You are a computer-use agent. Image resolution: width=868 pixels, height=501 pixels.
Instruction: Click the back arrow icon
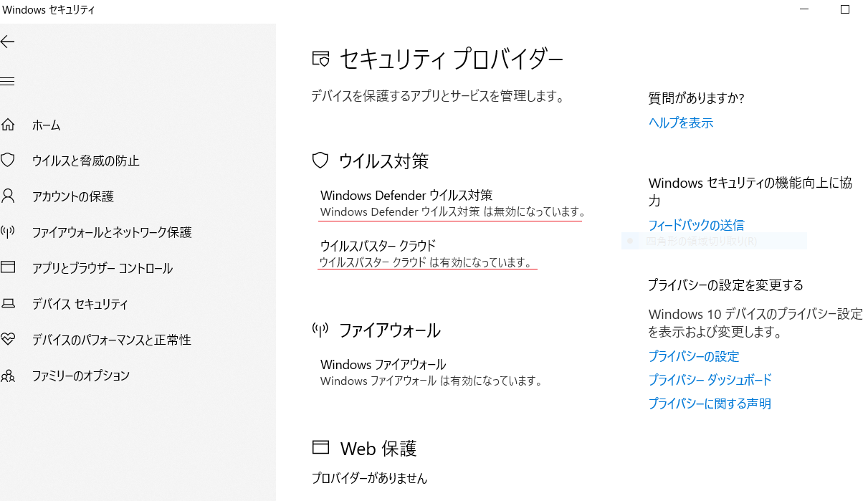pos(8,42)
